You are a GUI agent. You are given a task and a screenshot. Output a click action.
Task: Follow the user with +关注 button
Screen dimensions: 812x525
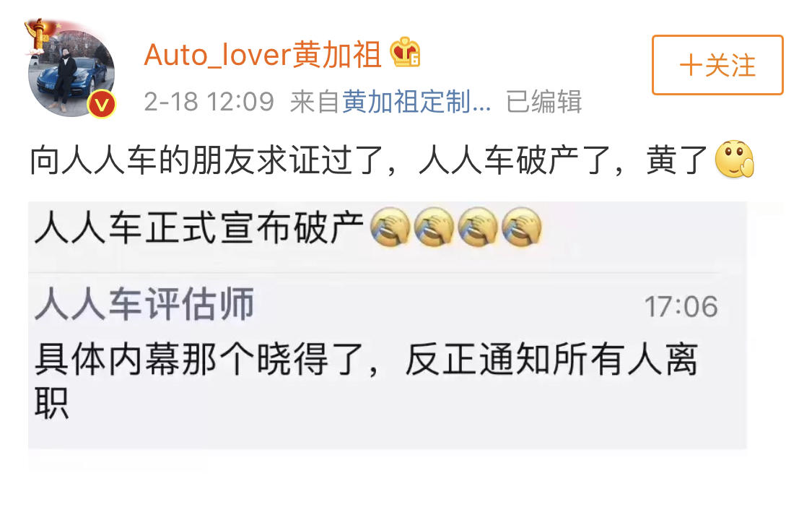(717, 65)
